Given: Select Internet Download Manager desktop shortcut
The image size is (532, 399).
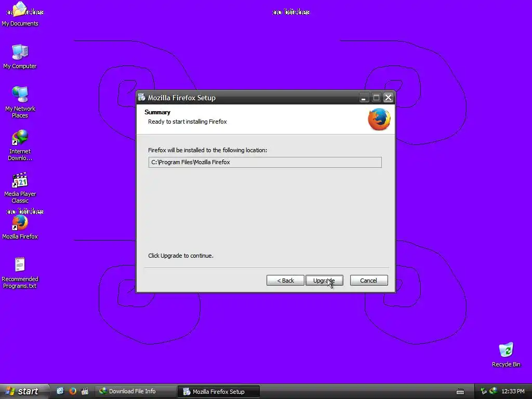Looking at the screenshot, I should (x=20, y=145).
